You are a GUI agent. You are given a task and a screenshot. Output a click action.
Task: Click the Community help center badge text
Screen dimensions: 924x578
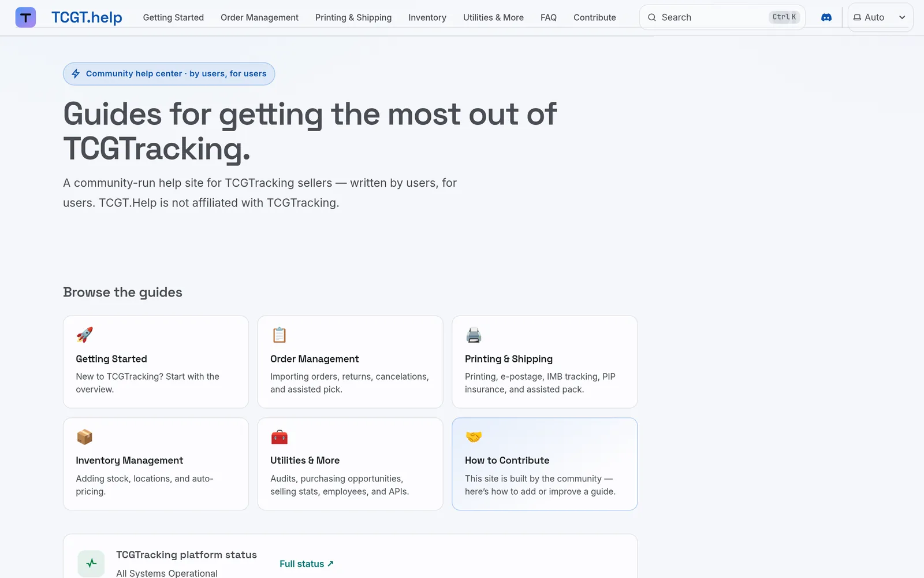tap(176, 73)
